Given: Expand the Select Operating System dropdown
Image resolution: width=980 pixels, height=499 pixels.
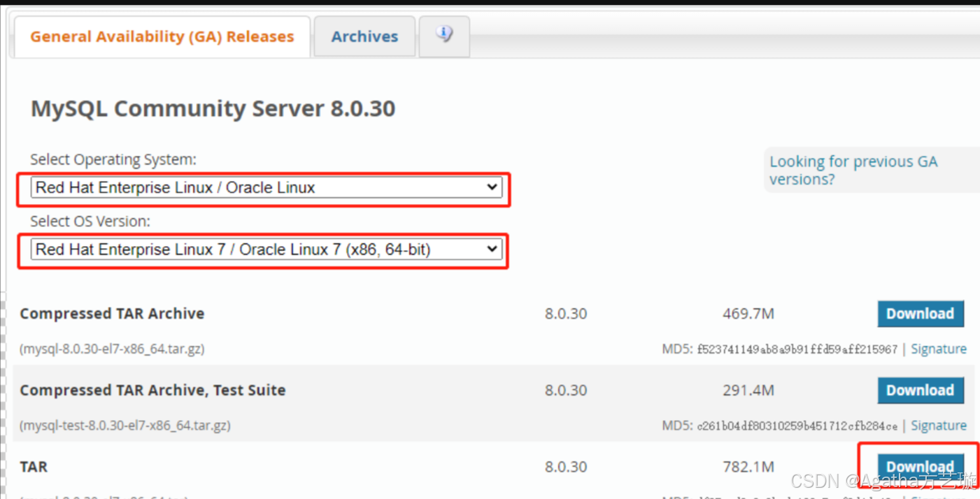Looking at the screenshot, I should tap(267, 187).
